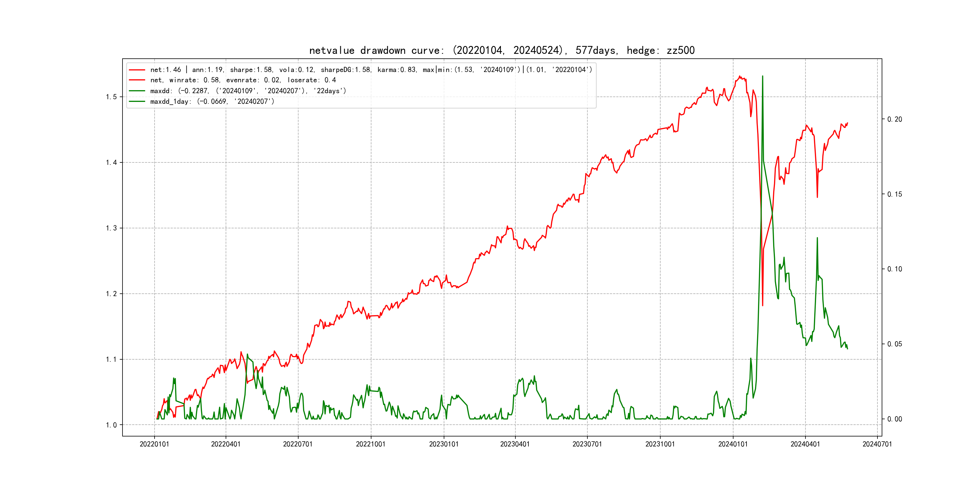980x490 pixels.
Task: Click the red line sample beside 'net:1.46' legend entry
Action: tap(137, 70)
